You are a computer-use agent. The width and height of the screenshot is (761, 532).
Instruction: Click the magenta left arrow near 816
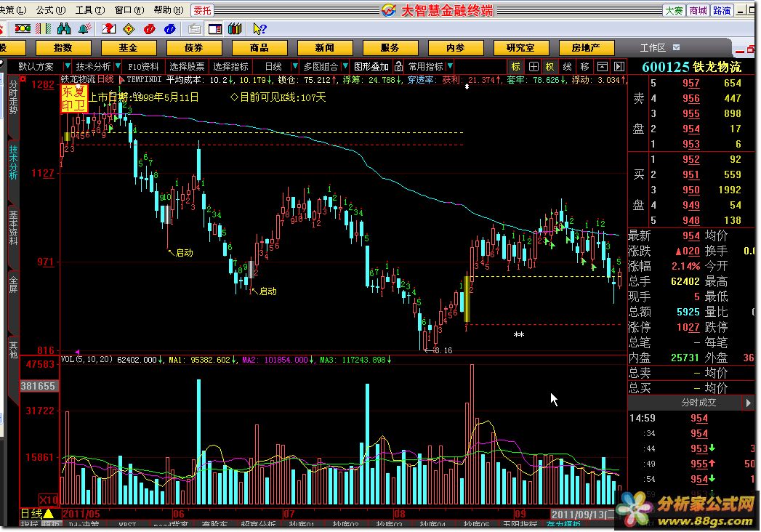tap(77, 352)
